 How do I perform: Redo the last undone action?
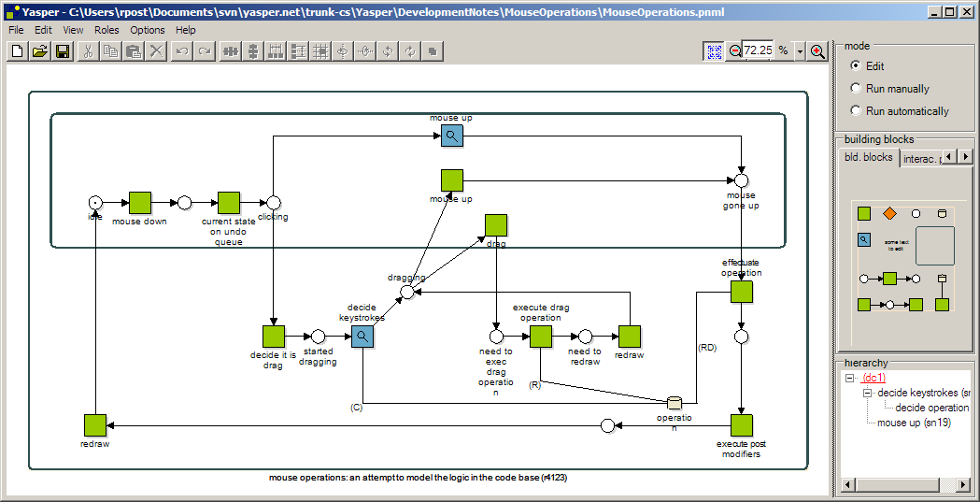point(205,51)
